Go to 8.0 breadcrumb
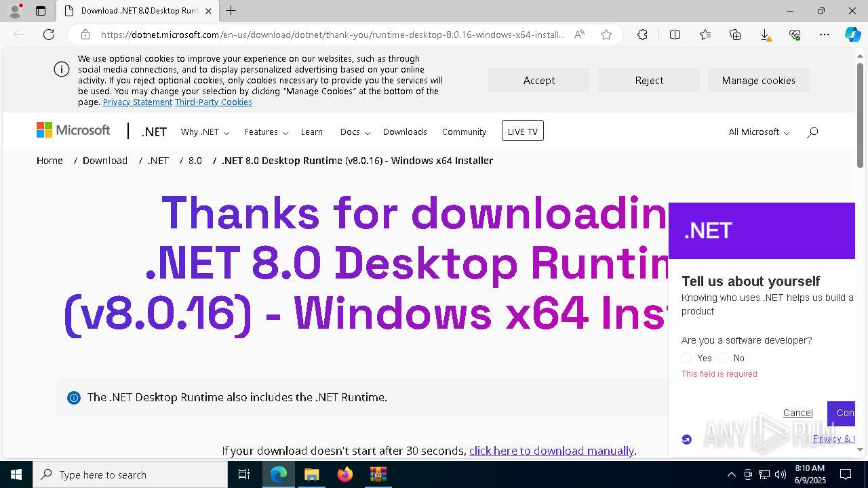Screen dimensions: 868x488 195,161
